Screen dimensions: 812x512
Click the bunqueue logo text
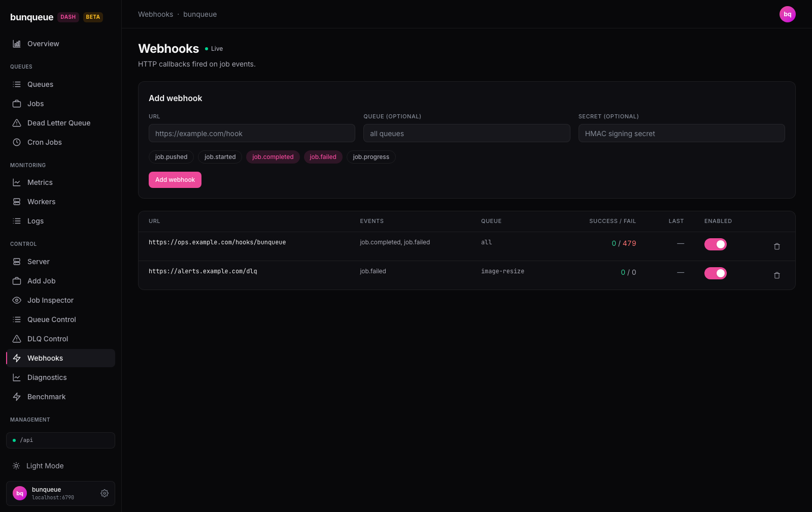pos(32,17)
